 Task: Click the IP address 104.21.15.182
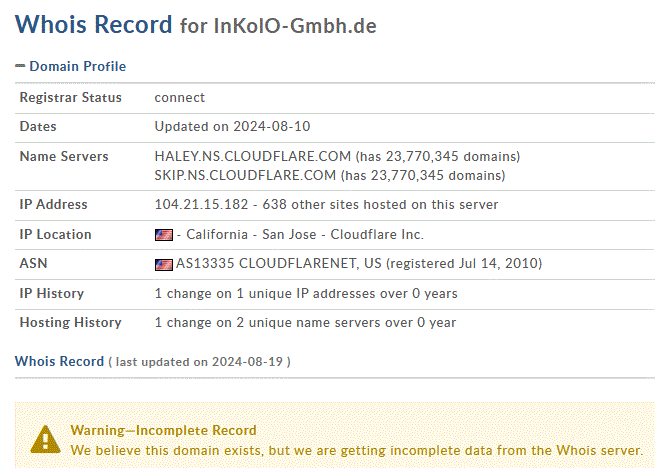point(201,204)
